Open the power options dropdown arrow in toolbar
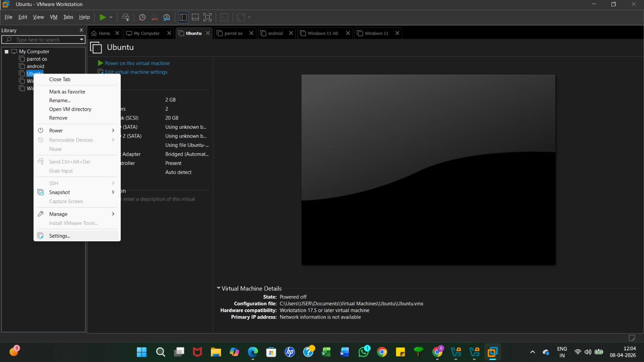The height and width of the screenshot is (362, 644). (111, 17)
